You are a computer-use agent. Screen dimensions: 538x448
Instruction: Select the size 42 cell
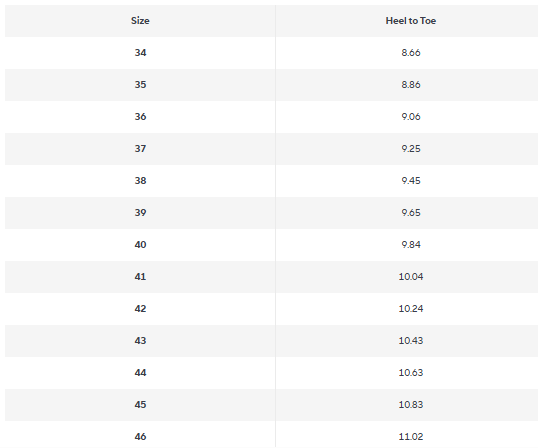[x=140, y=309]
